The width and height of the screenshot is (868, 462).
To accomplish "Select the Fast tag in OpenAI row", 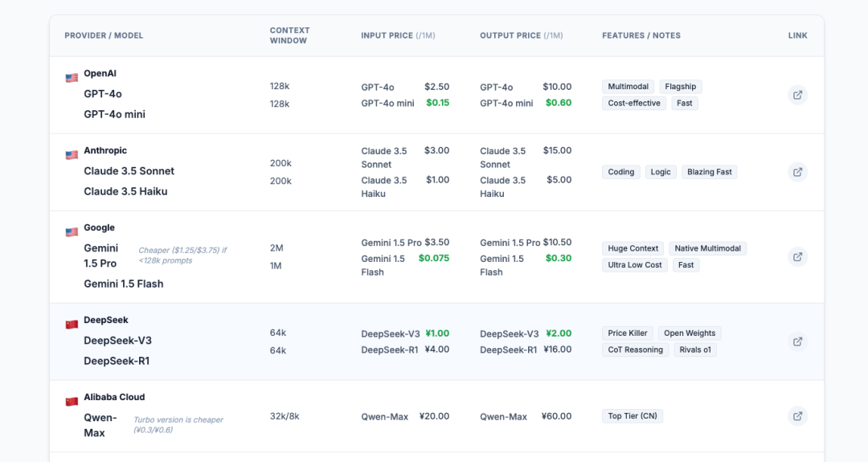I will click(684, 103).
